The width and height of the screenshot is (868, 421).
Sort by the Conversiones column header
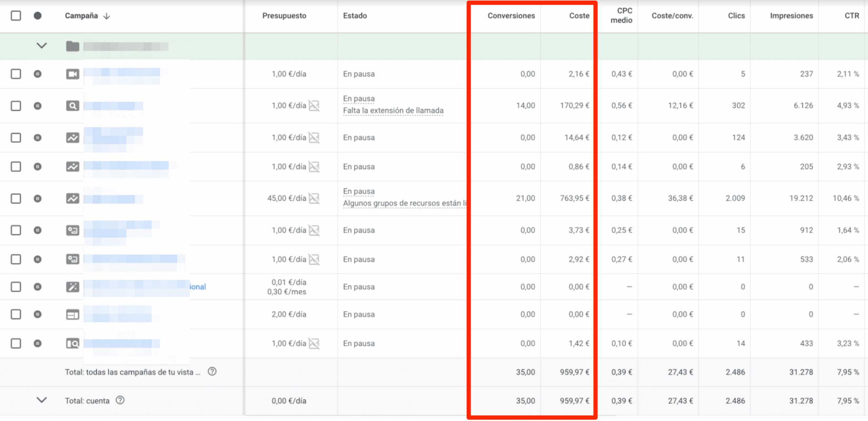511,16
